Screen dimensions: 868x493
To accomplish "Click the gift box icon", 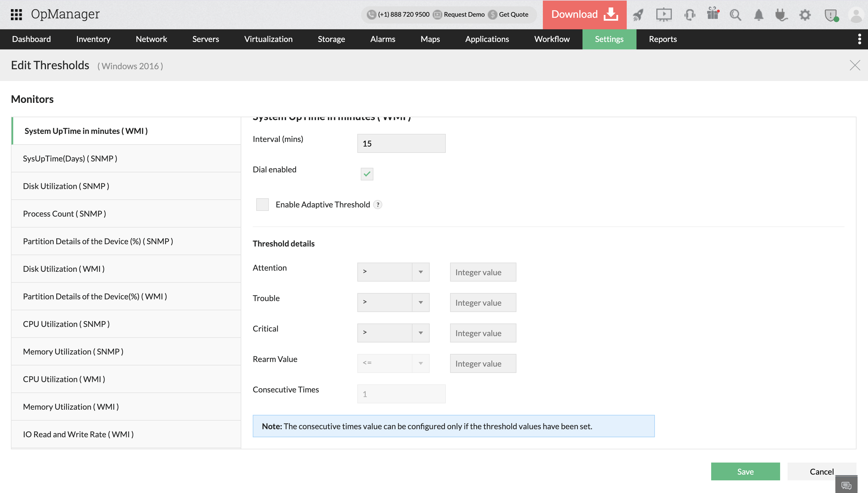I will click(x=713, y=14).
